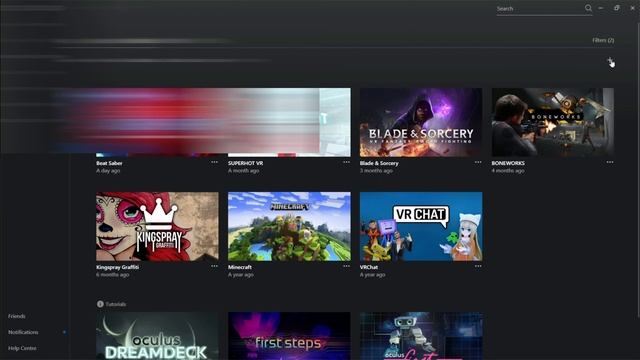Launch BONEWORKS from its cover image
This screenshot has height=360, width=640.
553,122
